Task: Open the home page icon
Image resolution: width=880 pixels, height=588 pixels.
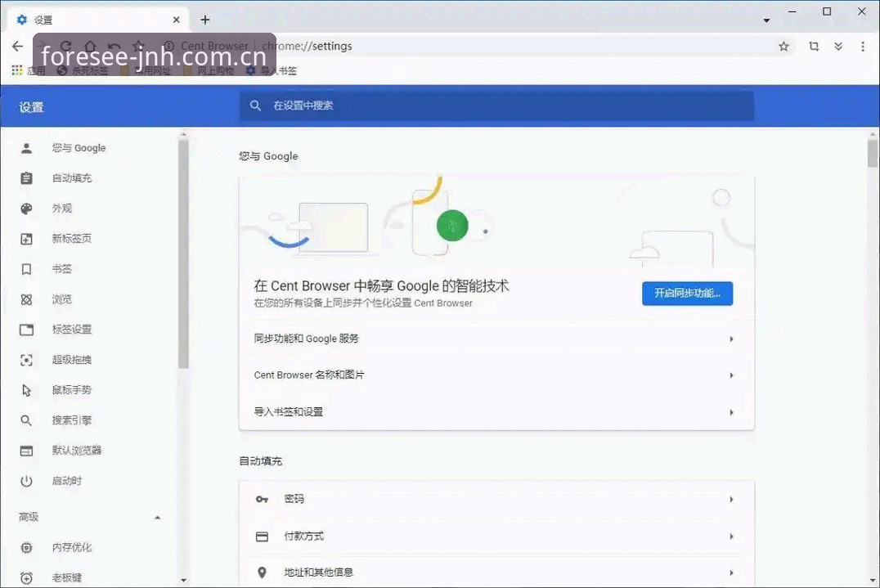Action: 90,46
